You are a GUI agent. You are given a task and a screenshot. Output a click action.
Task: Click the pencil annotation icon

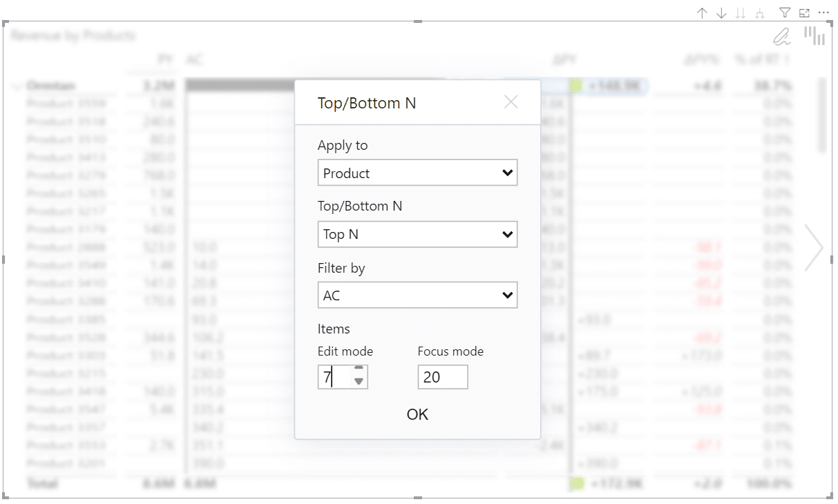(x=781, y=36)
